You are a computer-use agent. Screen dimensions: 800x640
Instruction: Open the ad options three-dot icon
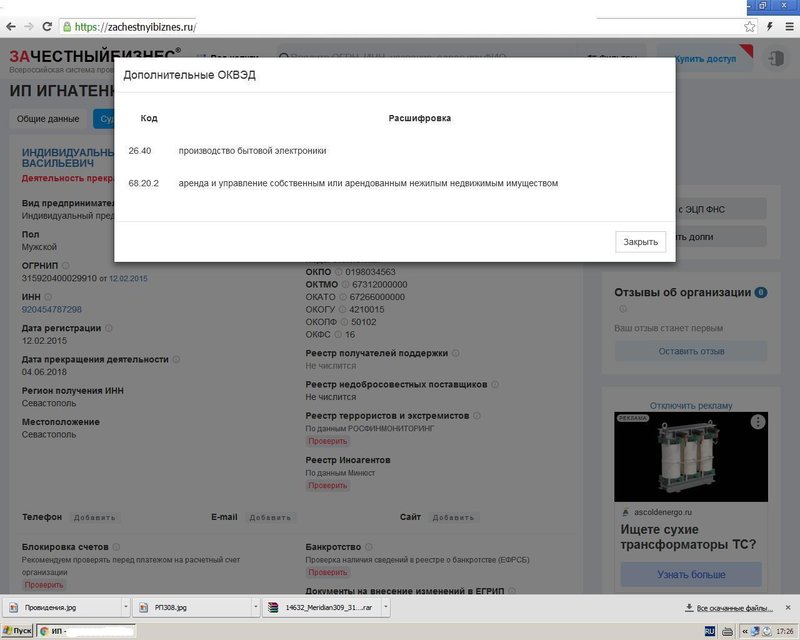pyautogui.click(x=758, y=422)
